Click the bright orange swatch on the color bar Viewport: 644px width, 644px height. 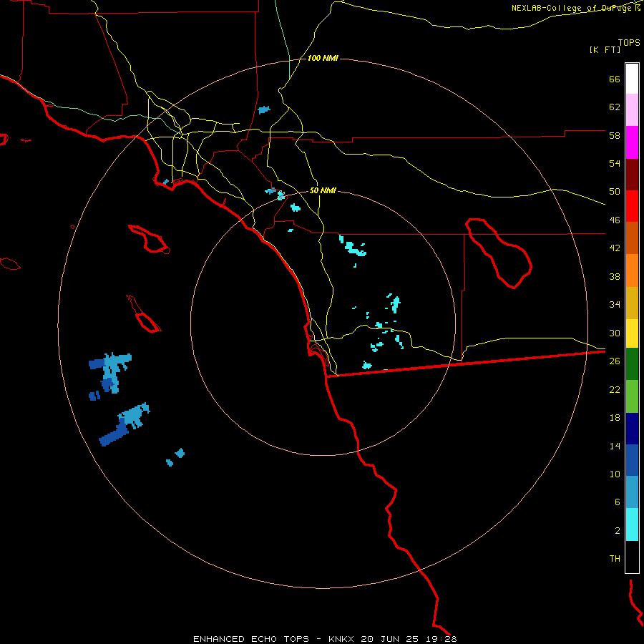tap(632, 270)
